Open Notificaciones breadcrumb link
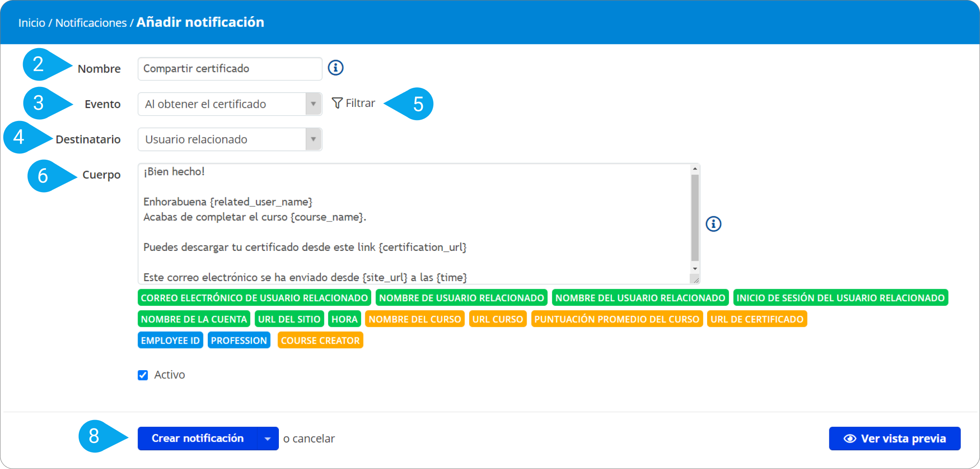The height and width of the screenshot is (469, 980). 91,23
